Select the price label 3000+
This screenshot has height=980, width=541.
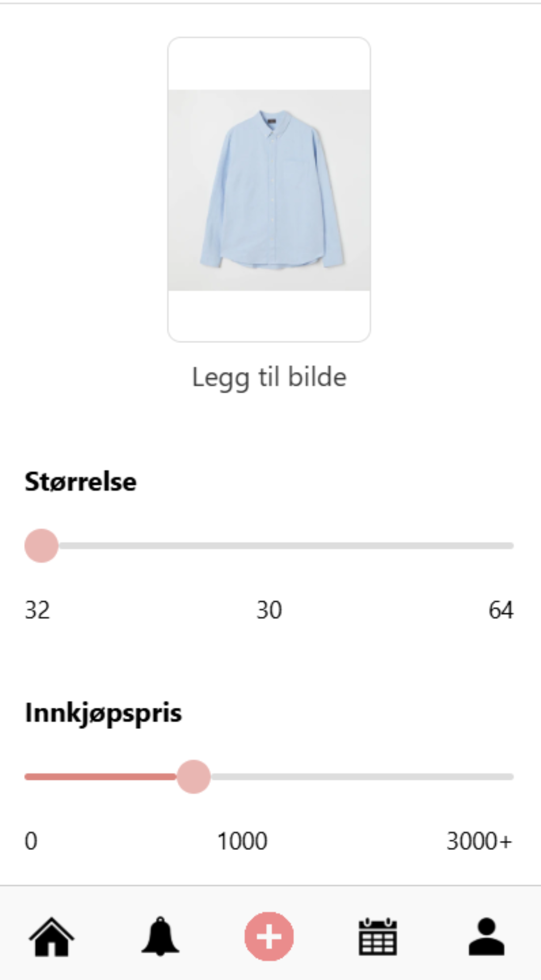click(x=479, y=841)
